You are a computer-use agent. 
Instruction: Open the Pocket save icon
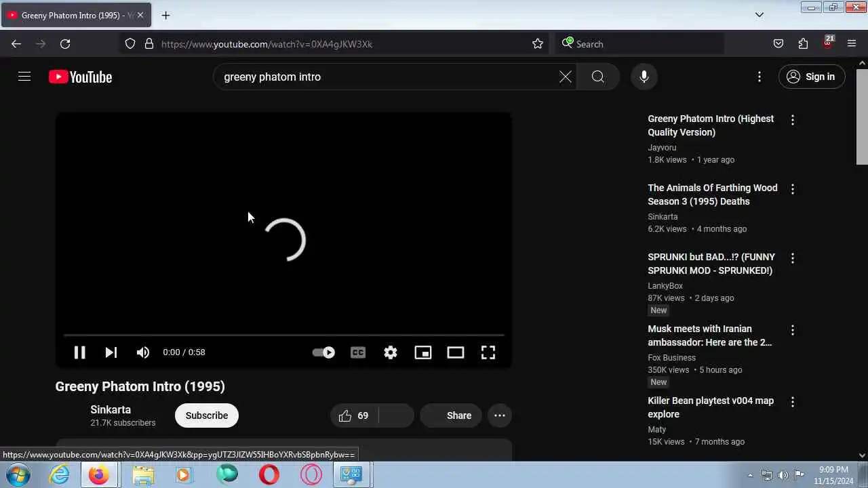[778, 44]
